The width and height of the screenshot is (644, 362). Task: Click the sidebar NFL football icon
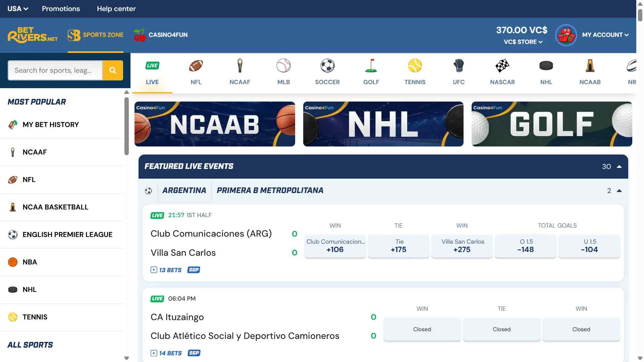click(x=13, y=180)
